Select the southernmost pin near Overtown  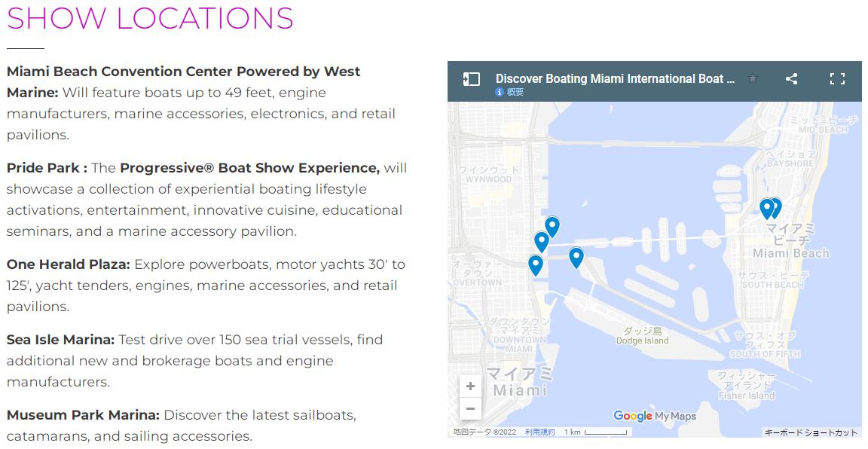[536, 264]
